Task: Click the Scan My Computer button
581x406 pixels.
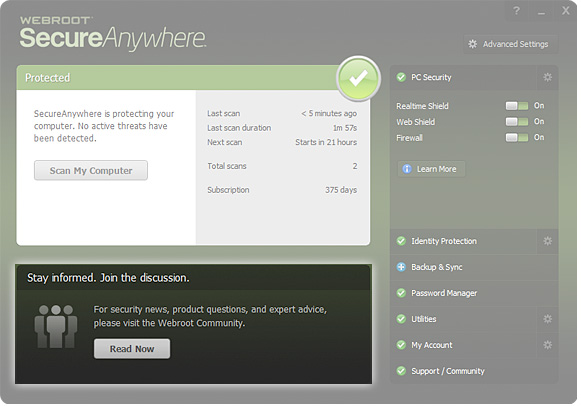Action: pyautogui.click(x=91, y=170)
